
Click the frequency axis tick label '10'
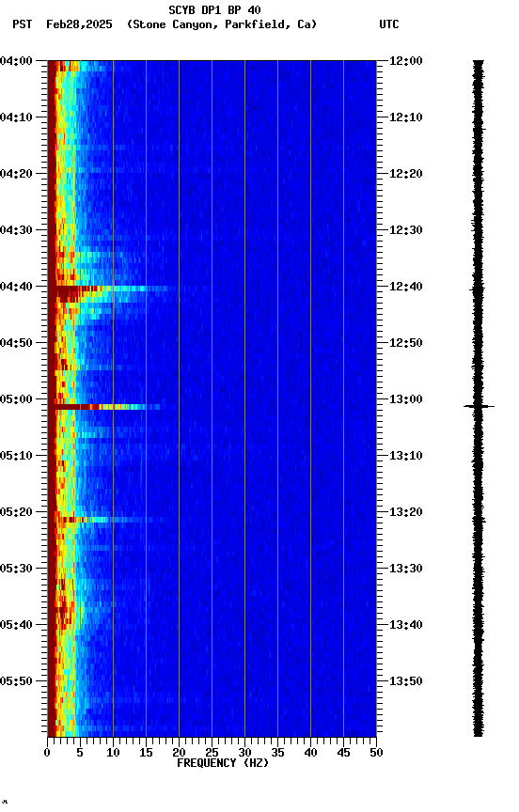tap(113, 753)
